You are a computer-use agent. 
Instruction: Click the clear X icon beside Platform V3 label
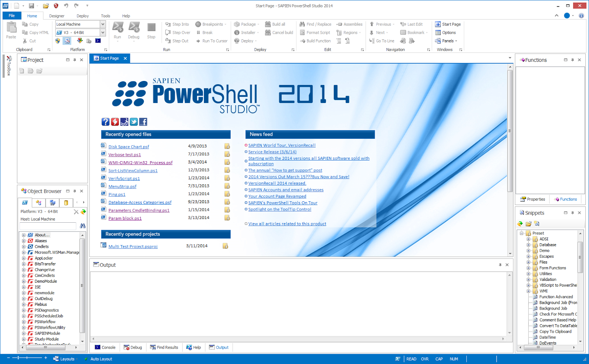76,212
